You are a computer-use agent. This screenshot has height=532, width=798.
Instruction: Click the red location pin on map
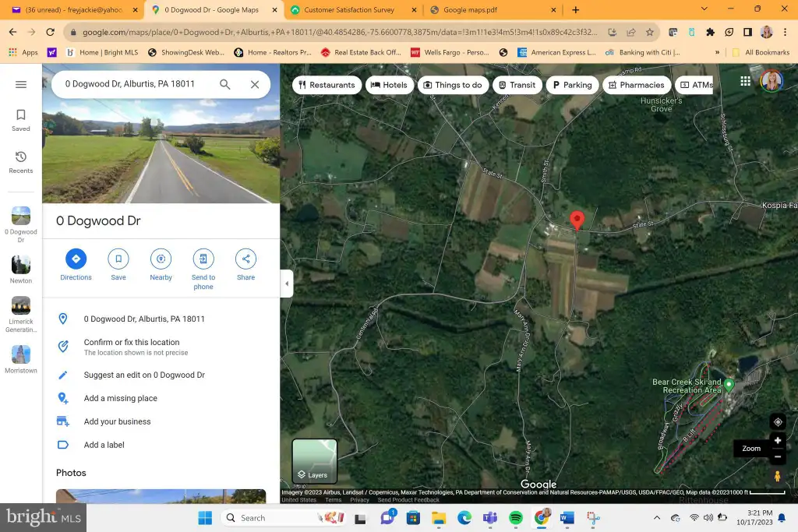pos(577,220)
